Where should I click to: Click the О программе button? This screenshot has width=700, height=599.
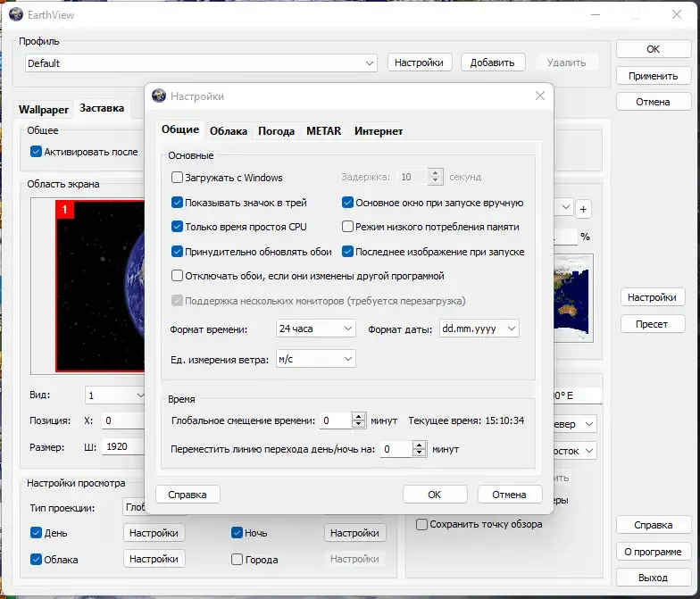[x=654, y=552]
